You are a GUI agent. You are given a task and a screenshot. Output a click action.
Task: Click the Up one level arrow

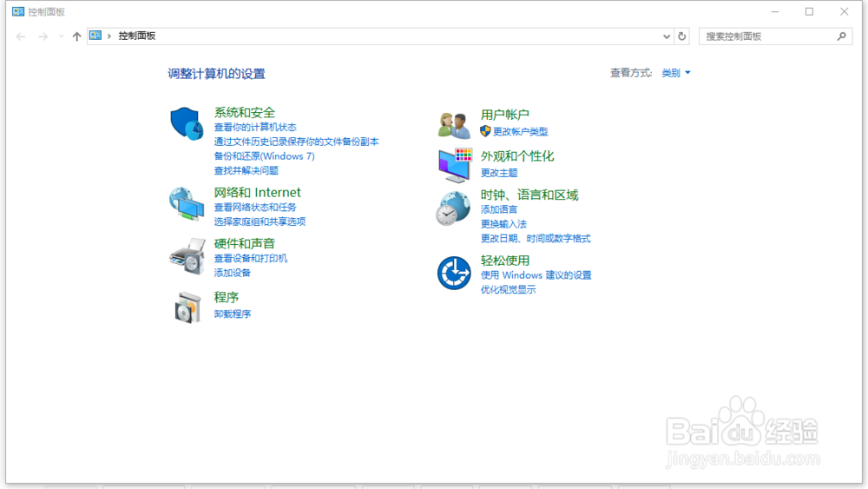77,36
